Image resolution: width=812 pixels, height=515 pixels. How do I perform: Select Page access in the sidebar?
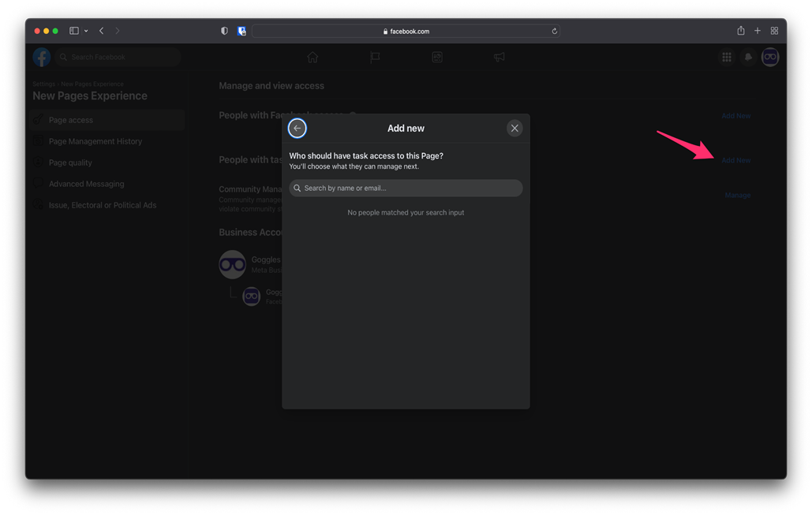(71, 120)
